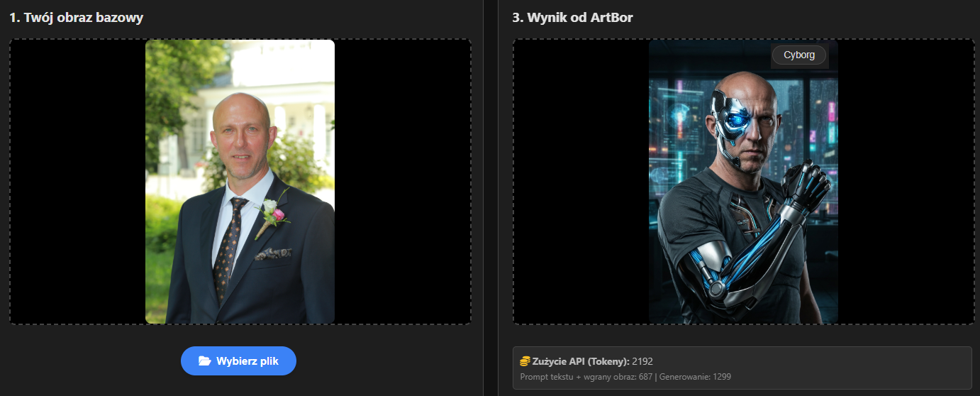Click empty dropzone area left of base photo
Screen dimensions: 980x396
pos(78,182)
